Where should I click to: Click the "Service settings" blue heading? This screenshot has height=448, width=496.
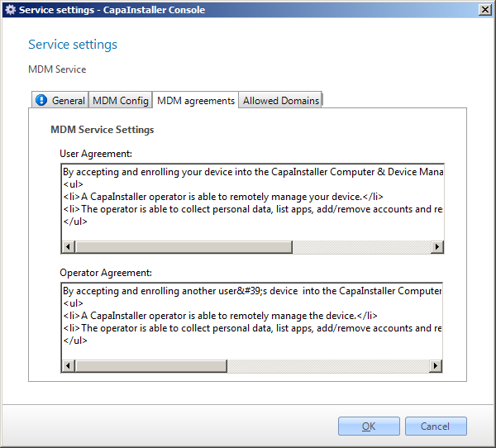click(73, 45)
